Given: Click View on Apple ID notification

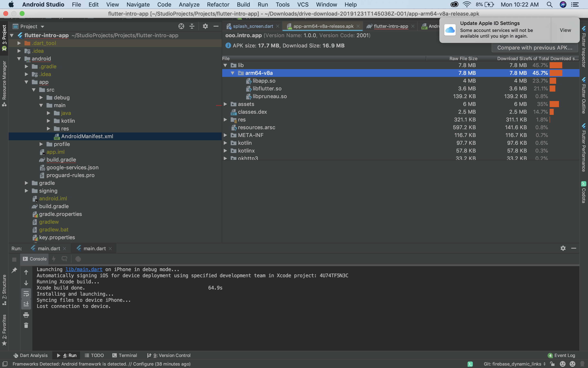Looking at the screenshot, I should tap(565, 30).
